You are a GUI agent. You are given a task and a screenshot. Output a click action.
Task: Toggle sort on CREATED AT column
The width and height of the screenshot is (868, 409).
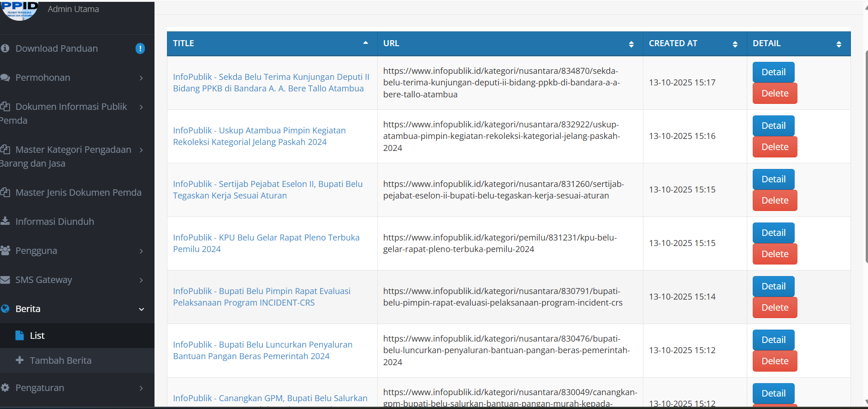735,44
